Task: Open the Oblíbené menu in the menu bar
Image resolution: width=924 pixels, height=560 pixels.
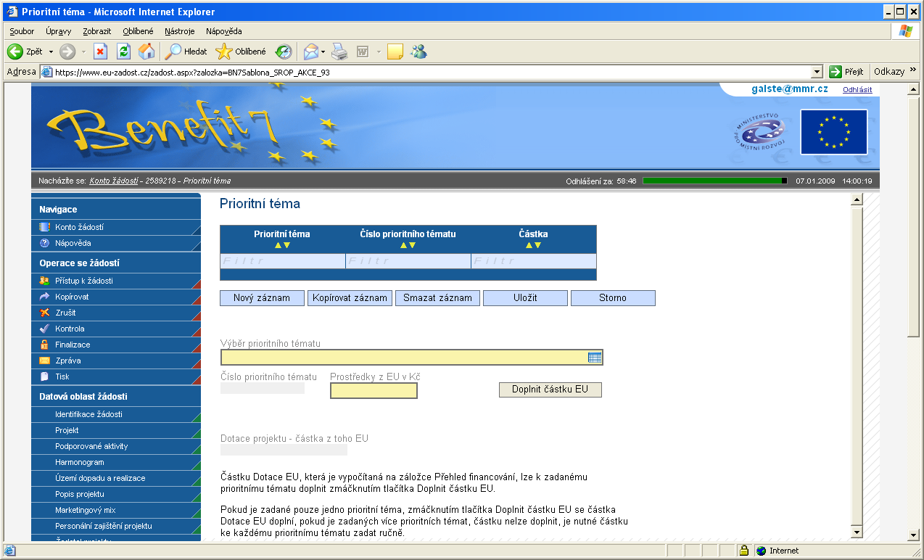Action: tap(138, 31)
